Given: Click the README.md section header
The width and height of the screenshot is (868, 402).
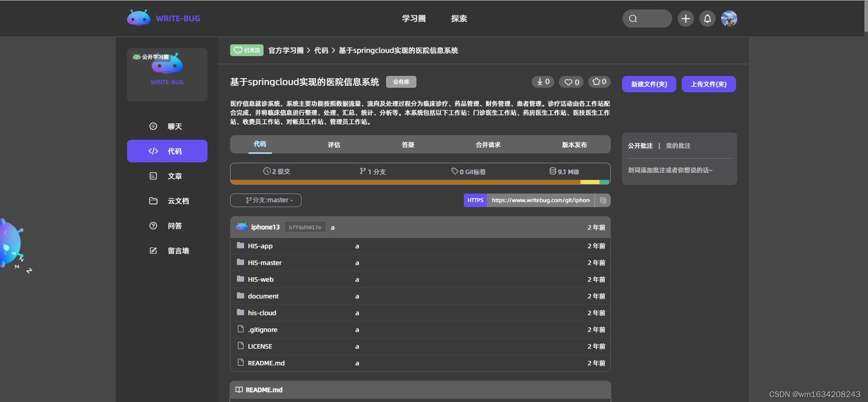Looking at the screenshot, I should (x=420, y=390).
